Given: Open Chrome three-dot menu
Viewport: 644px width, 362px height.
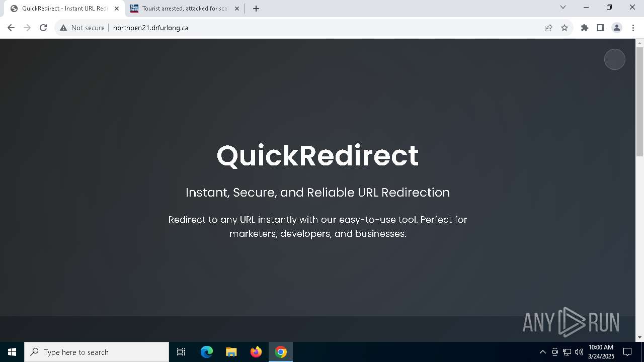Looking at the screenshot, I should point(633,28).
